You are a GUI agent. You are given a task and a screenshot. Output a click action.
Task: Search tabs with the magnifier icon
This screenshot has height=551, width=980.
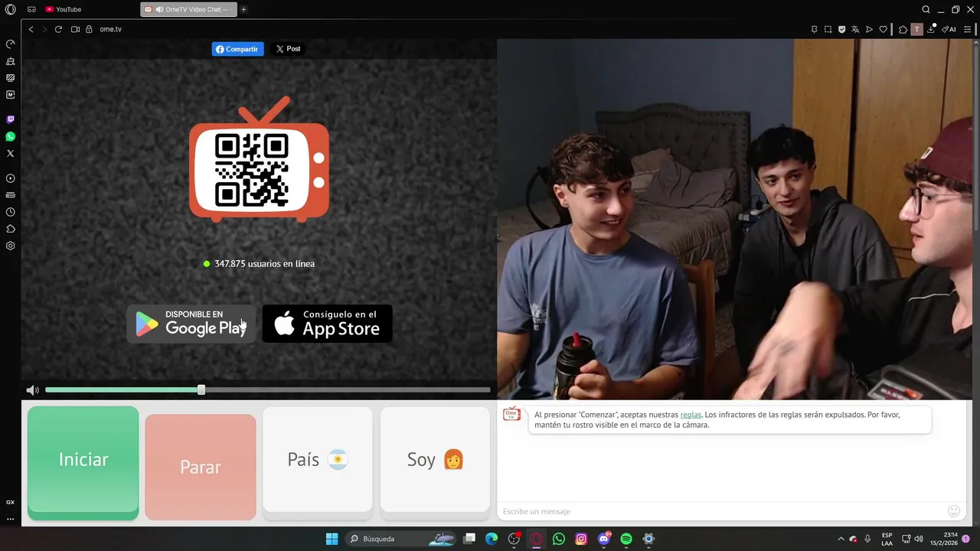926,9
